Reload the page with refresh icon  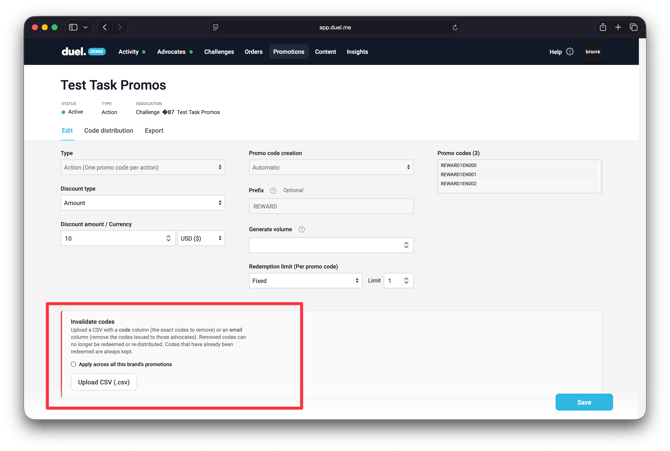455,27
